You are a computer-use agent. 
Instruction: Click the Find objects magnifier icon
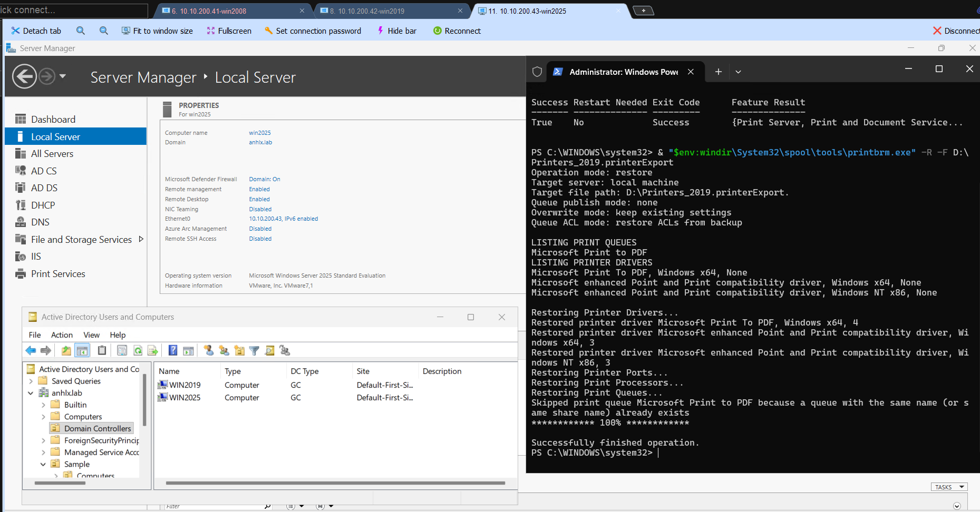point(269,350)
